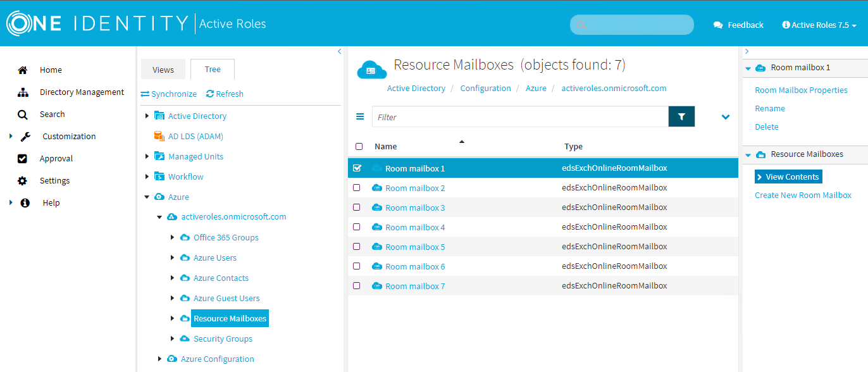868x372 pixels.
Task: Uncheck the Room mailbox 1 checkbox
Action: tap(357, 168)
